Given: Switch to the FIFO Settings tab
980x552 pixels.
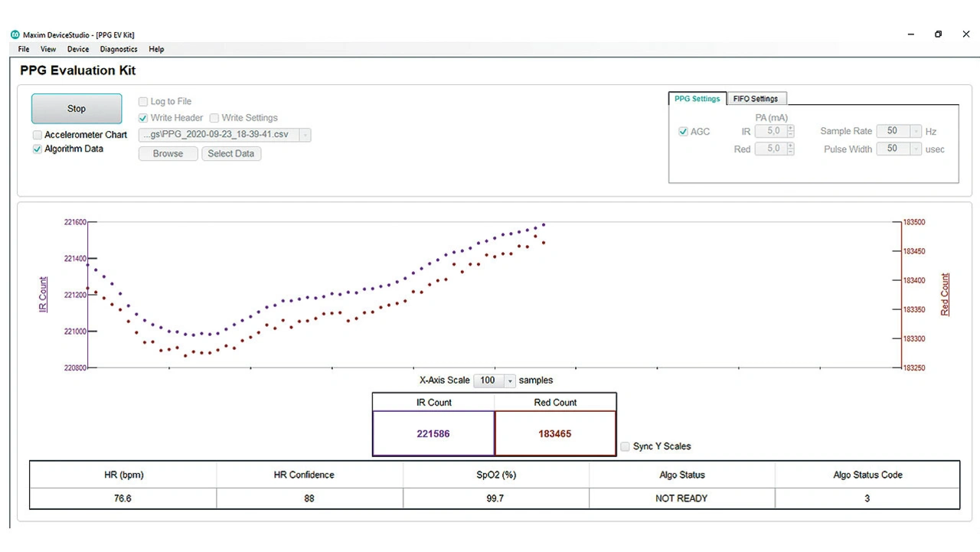Looking at the screenshot, I should [755, 99].
